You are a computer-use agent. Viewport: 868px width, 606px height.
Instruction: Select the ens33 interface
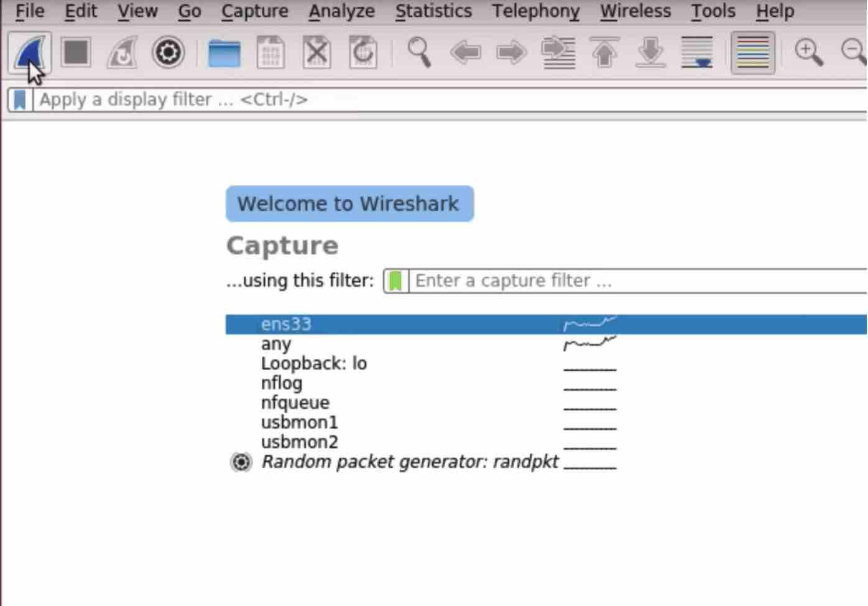click(x=546, y=324)
